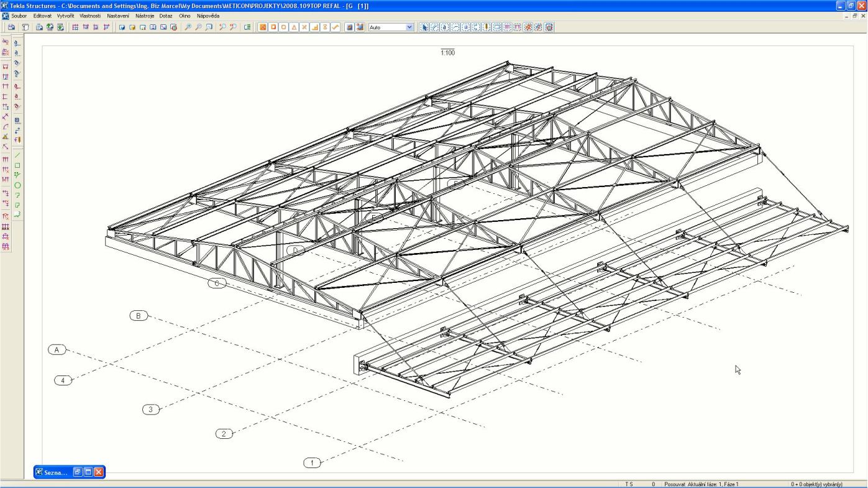
Task: Toggle the circle center snap switch
Action: pos(283,27)
